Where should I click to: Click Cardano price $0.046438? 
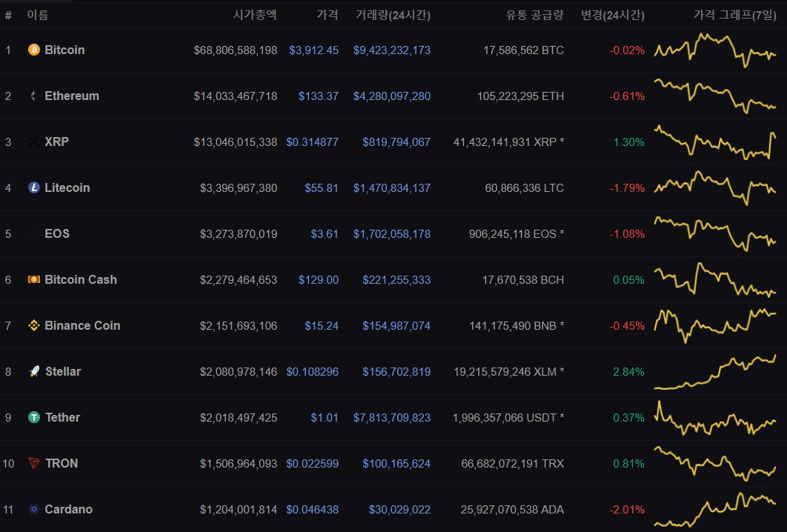pos(312,510)
